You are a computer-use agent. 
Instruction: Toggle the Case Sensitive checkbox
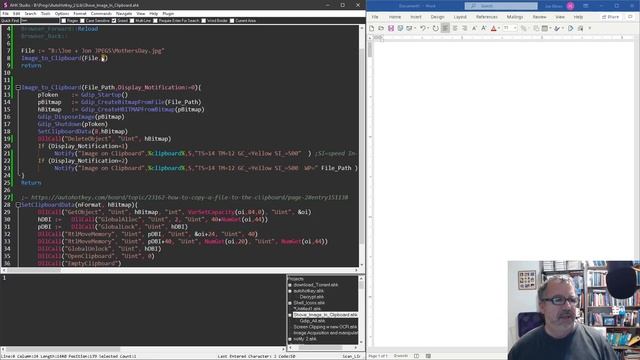[x=82, y=20]
